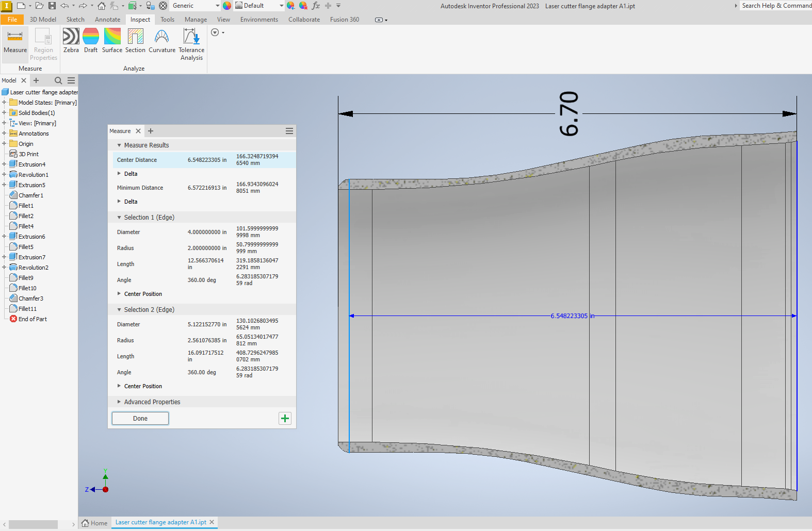The height and width of the screenshot is (531, 812).
Task: Close the Measure panel tab
Action: (x=138, y=131)
